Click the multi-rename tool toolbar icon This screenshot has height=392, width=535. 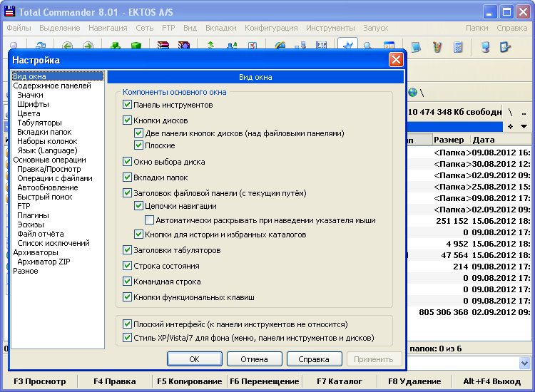tap(232, 46)
